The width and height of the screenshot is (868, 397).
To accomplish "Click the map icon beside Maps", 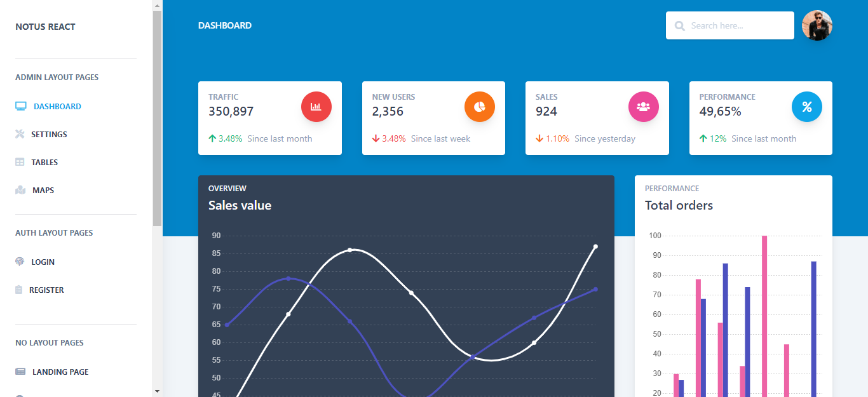I will [x=20, y=190].
